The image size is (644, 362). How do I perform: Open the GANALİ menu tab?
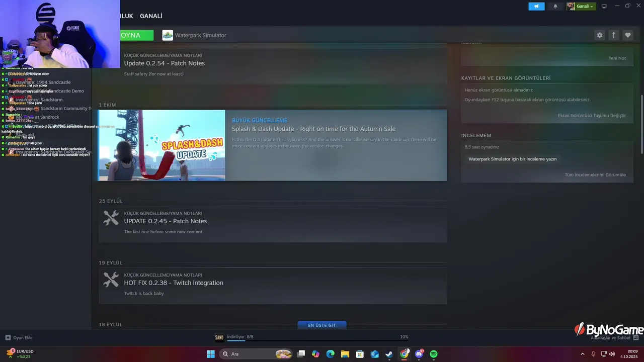click(151, 16)
